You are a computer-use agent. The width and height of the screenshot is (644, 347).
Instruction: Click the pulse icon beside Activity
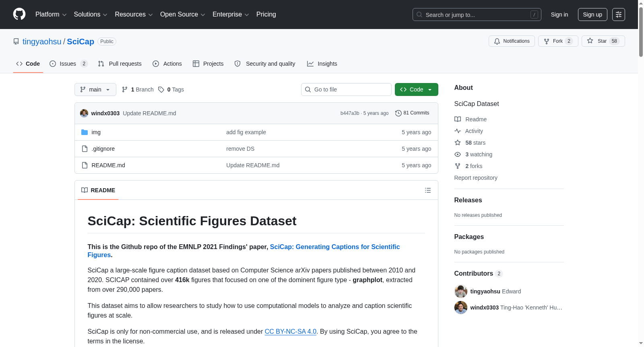pyautogui.click(x=458, y=131)
